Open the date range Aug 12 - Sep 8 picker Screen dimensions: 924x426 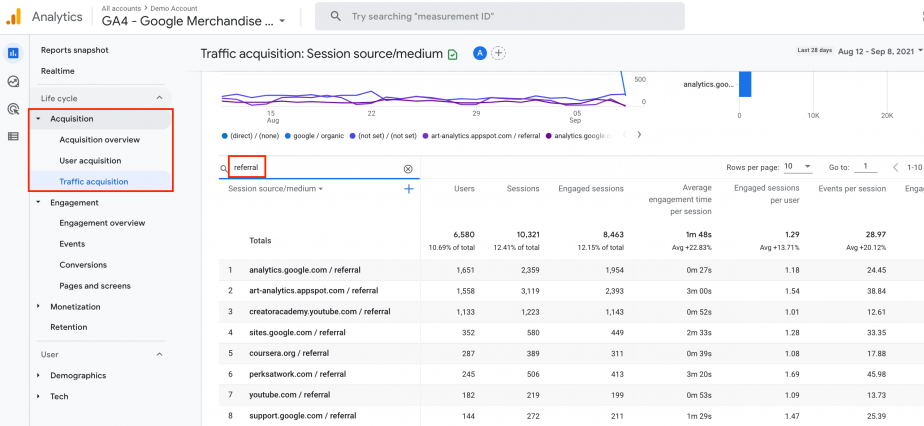tap(874, 51)
